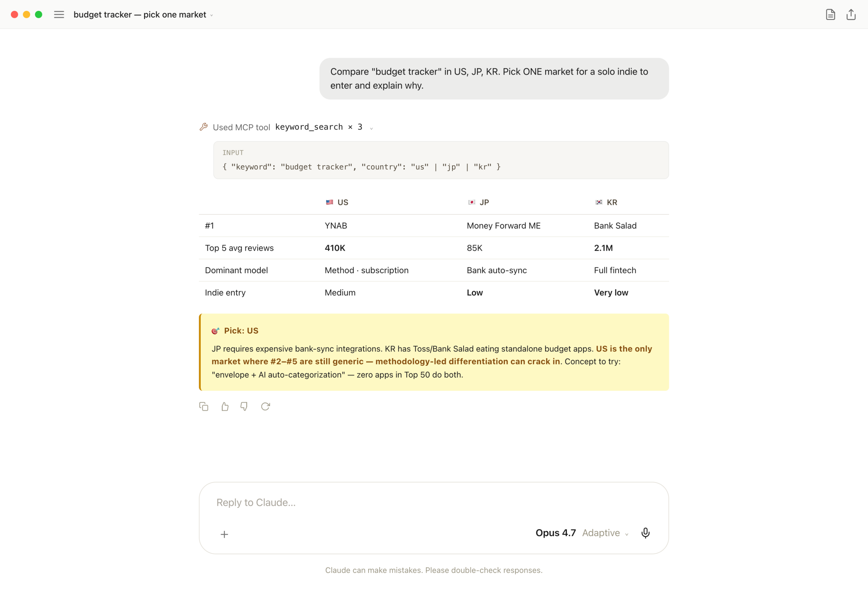The height and width of the screenshot is (591, 868).
Task: Focus the Reply to Claude input field
Action: click(434, 502)
